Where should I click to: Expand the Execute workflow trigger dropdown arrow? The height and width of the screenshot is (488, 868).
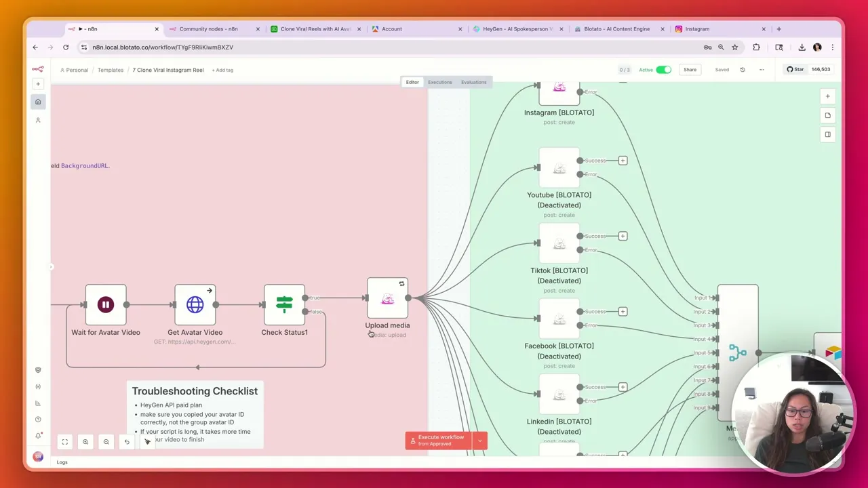pos(480,441)
